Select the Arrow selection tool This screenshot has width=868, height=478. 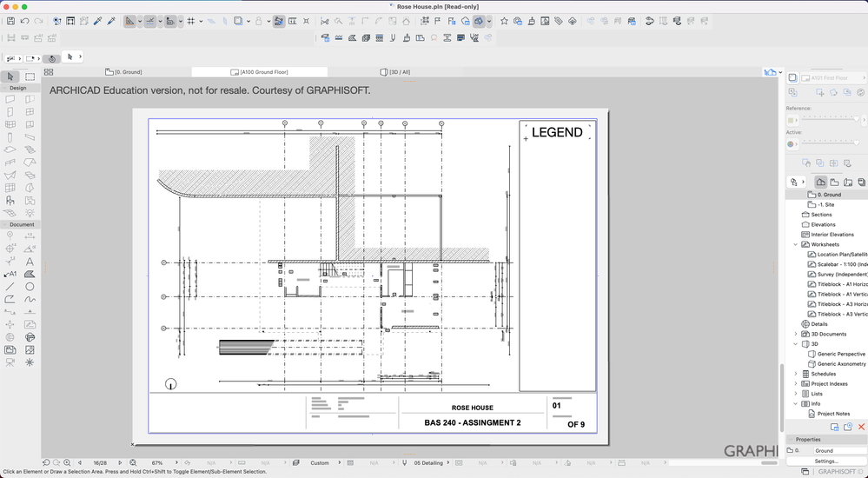click(11, 76)
